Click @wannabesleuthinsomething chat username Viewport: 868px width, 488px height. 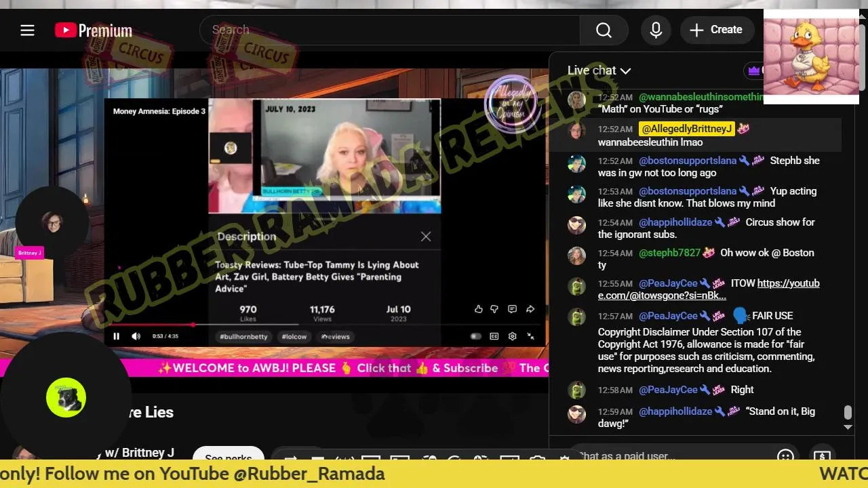pos(701,98)
